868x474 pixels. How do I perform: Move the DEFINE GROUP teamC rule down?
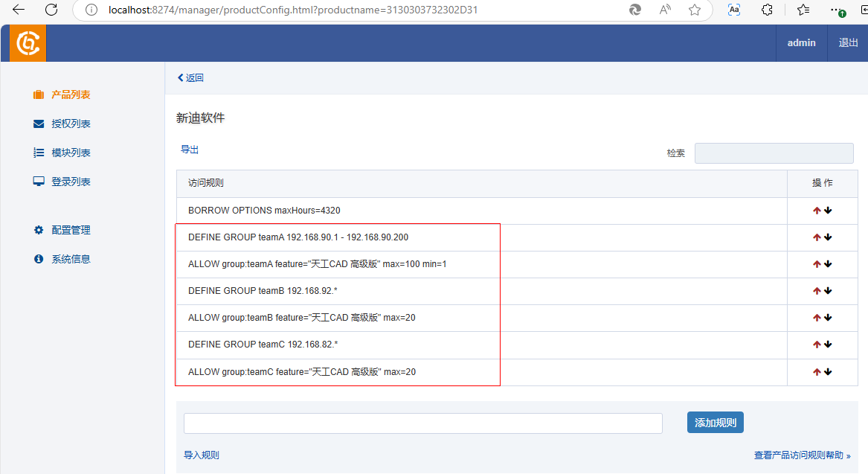click(x=828, y=345)
